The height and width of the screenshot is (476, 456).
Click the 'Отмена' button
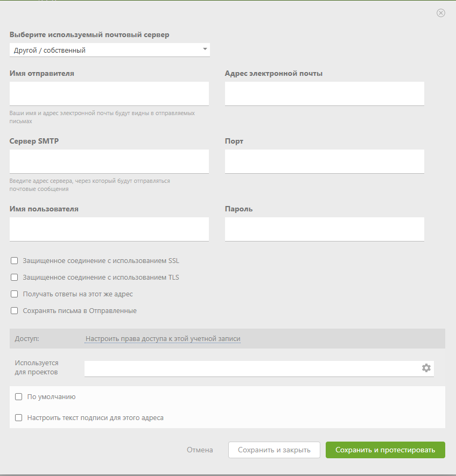(200, 450)
